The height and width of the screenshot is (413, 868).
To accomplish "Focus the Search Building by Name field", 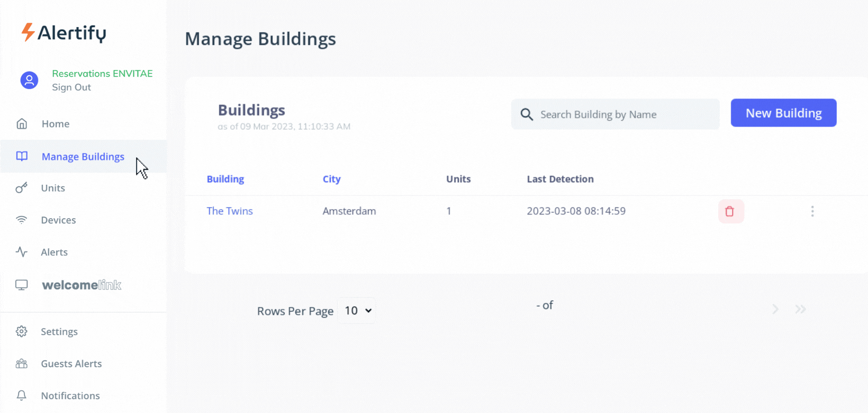I will [x=625, y=114].
